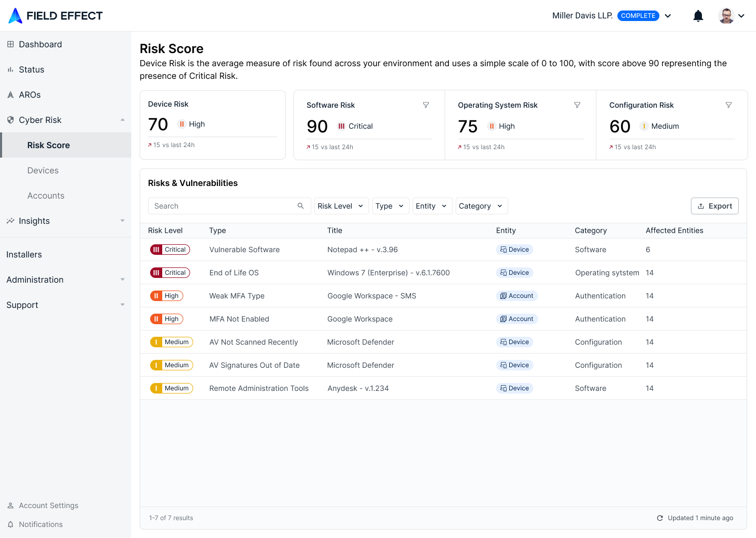This screenshot has width=756, height=538.
Task: Click the Device tag on Windows 7 row
Action: [514, 273]
